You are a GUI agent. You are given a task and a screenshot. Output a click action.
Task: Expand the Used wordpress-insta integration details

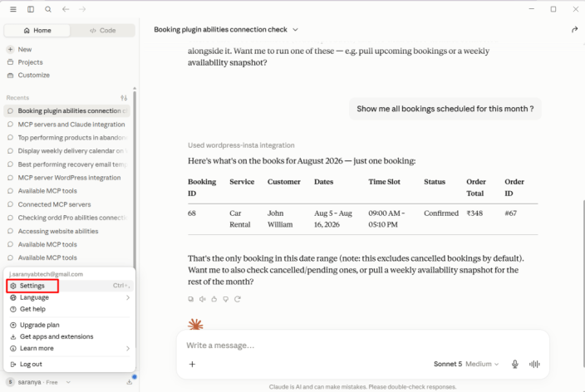pyautogui.click(x=241, y=145)
